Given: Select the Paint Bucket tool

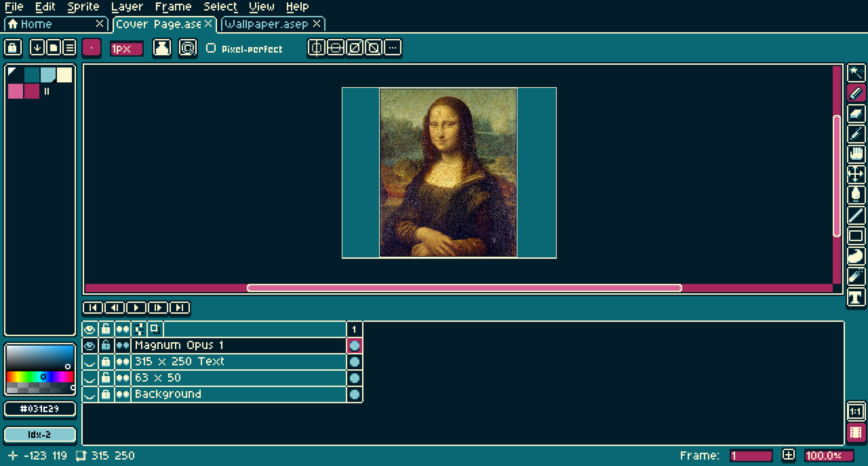Looking at the screenshot, I should [x=855, y=195].
